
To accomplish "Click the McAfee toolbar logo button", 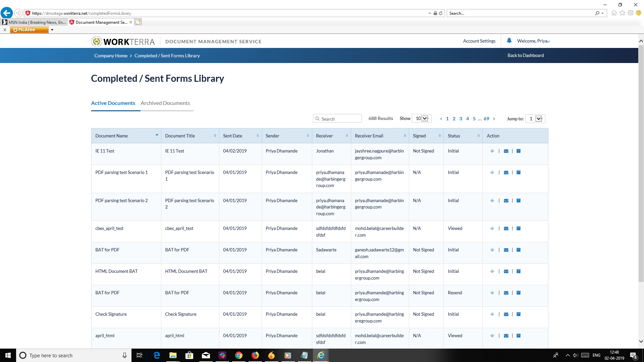I will pos(29,30).
